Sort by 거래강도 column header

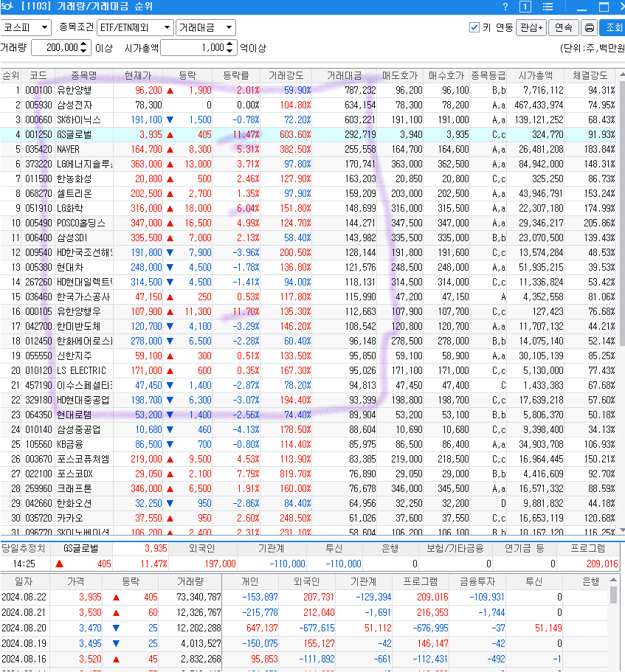286,76
